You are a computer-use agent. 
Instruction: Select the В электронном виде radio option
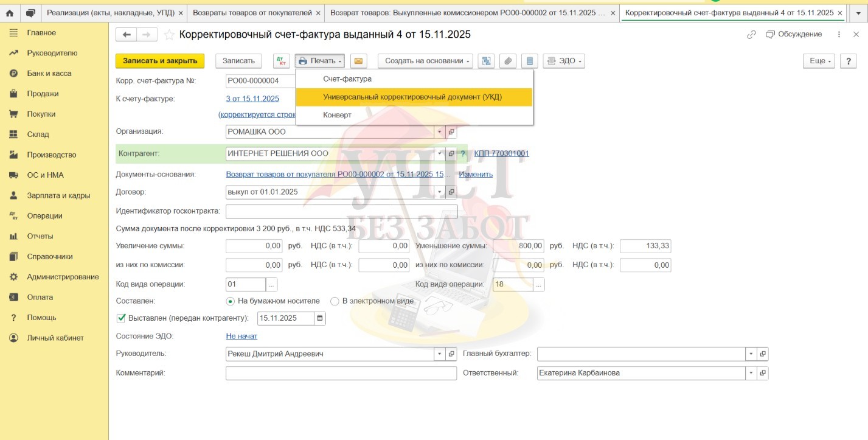pos(335,301)
